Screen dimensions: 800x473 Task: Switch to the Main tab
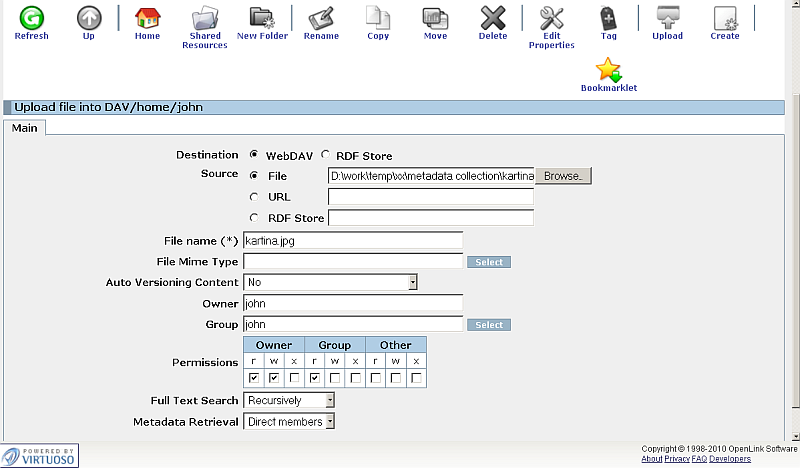click(24, 127)
